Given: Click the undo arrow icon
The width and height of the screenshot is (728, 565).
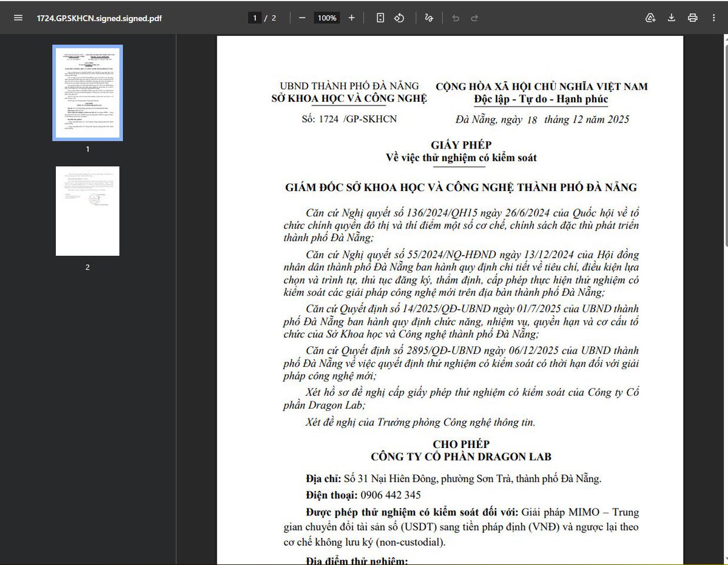Looking at the screenshot, I should (456, 18).
